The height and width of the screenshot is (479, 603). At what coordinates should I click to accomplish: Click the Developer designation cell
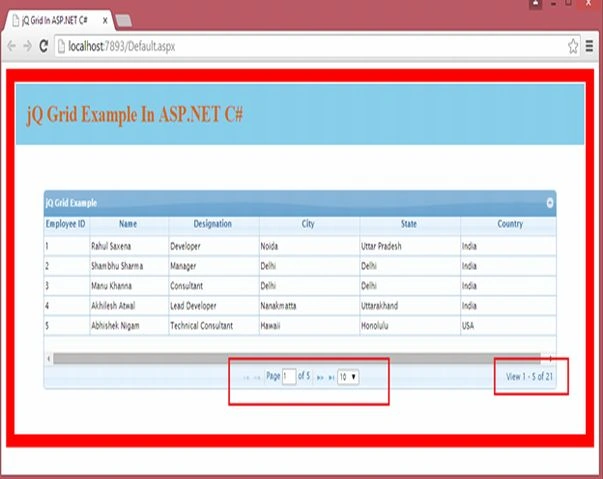coord(214,246)
